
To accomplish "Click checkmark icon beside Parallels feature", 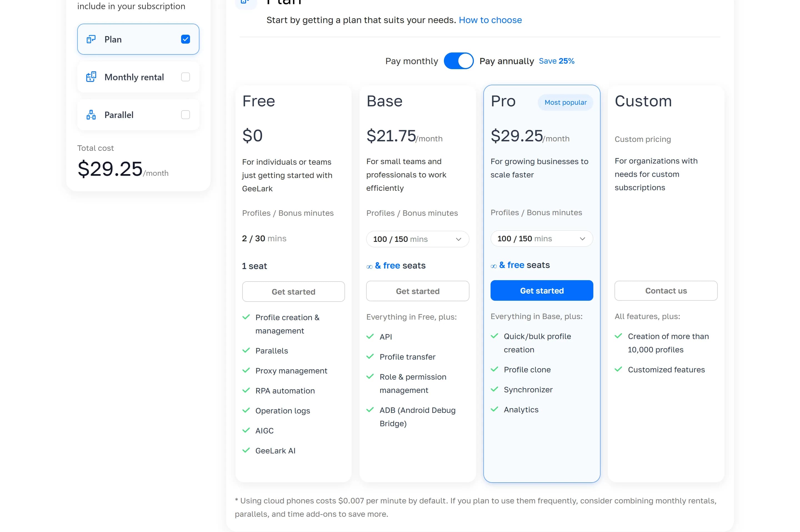I will (246, 350).
